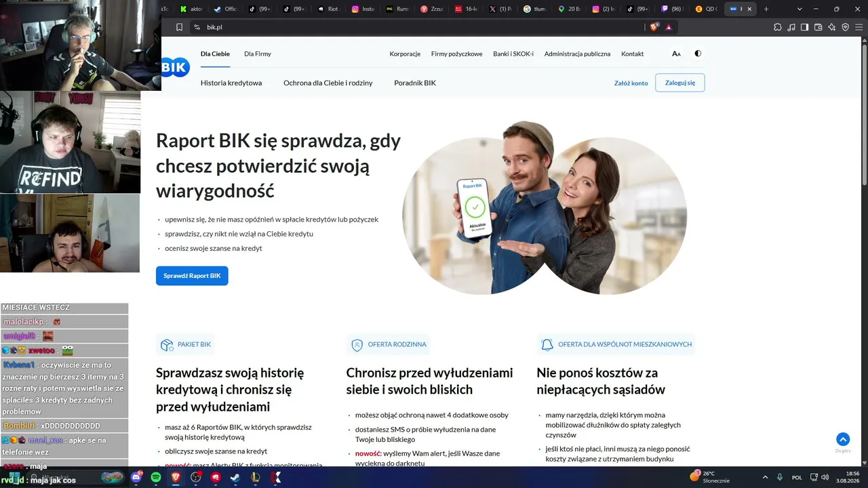The height and width of the screenshot is (488, 868).
Task: Open OBS Studio from the taskbar
Action: coord(196,477)
